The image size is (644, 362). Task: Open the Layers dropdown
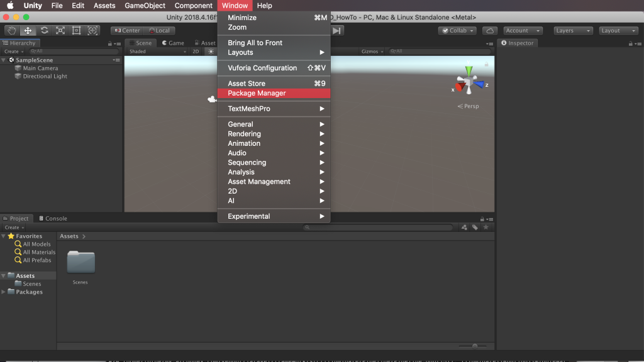573,31
